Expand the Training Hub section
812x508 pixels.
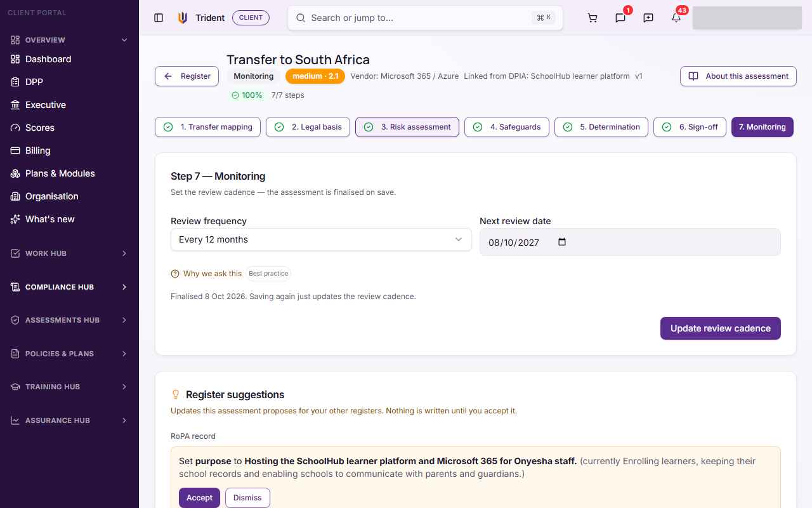pos(69,387)
